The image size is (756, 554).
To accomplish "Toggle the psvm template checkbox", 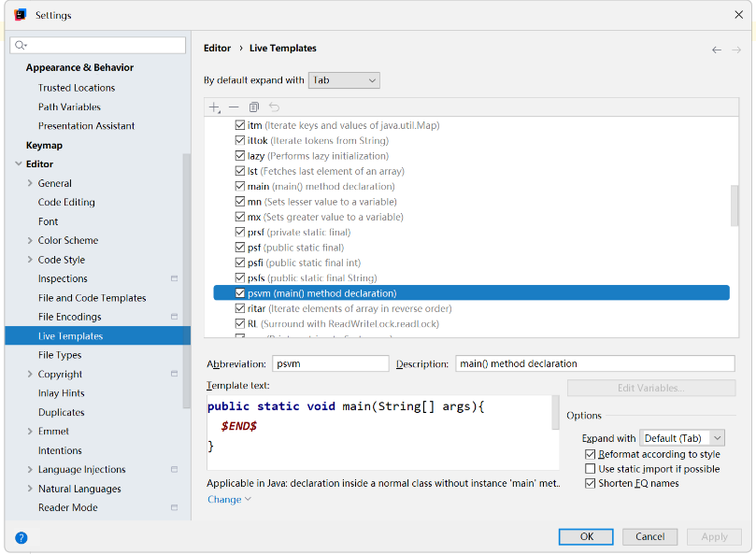I will coord(240,293).
